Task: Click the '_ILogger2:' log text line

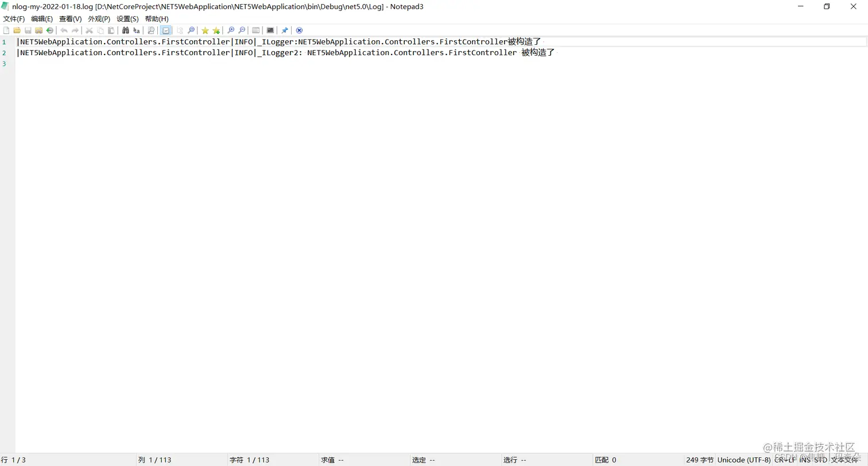Action: pyautogui.click(x=286, y=53)
